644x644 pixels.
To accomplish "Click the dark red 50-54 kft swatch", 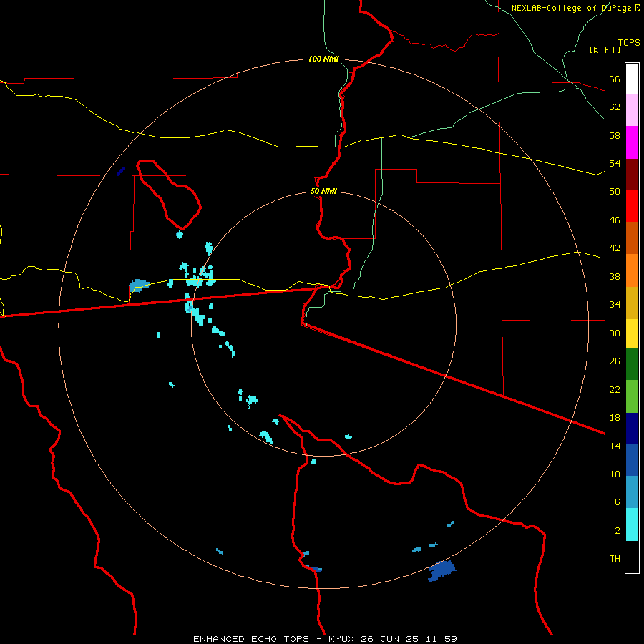I will 632,175.
